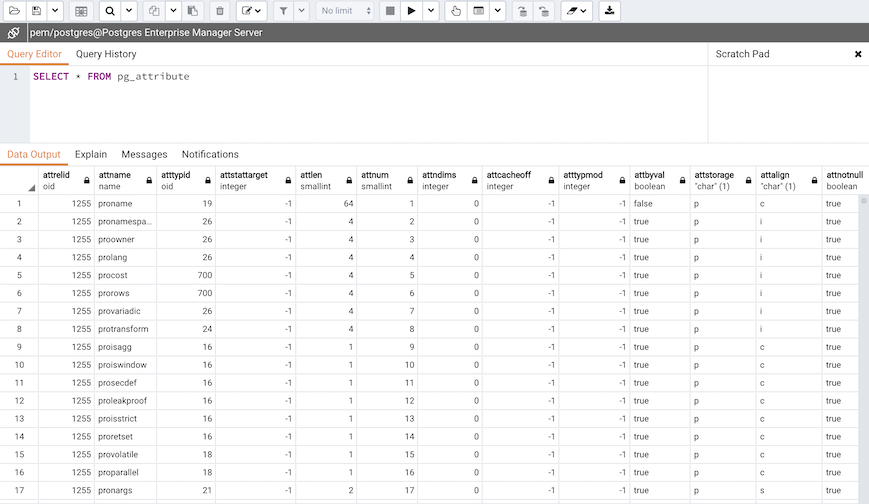Click the lock icon in attcacheoff header
The width and height of the screenshot is (869, 504).
point(551,180)
